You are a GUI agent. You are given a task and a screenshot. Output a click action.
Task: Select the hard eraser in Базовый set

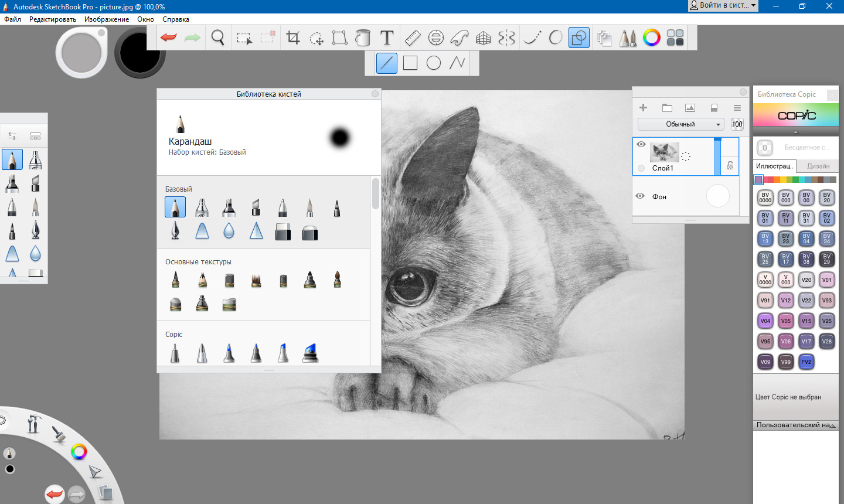(x=283, y=231)
